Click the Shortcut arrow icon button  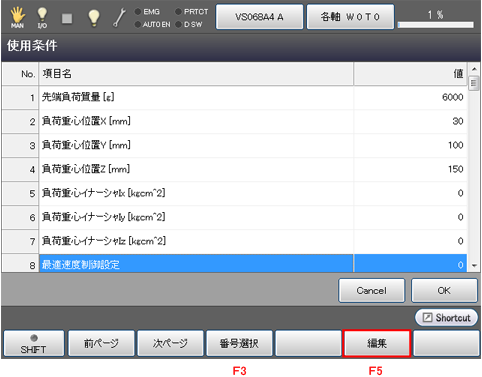point(446,318)
